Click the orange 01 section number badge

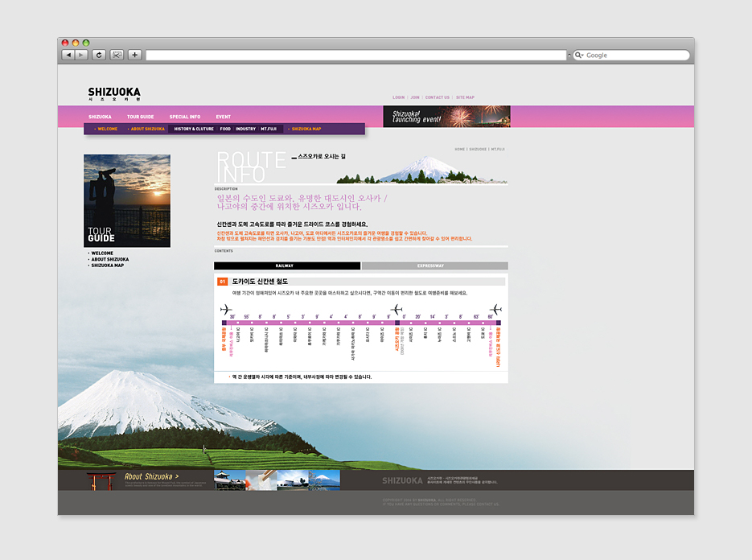pos(222,282)
